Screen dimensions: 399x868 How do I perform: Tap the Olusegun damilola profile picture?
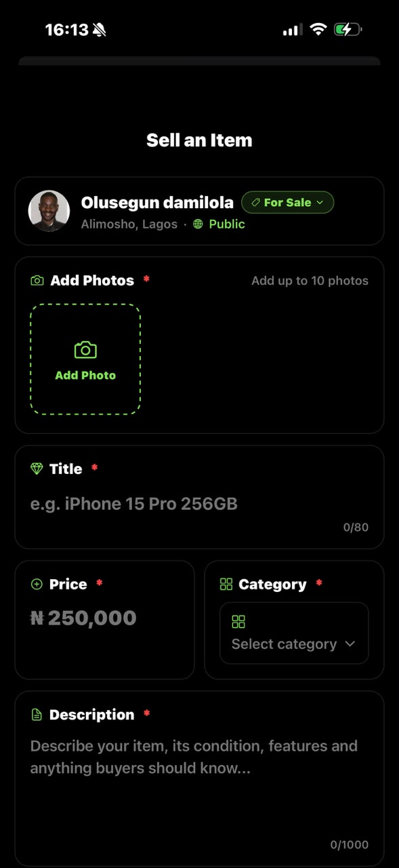coord(49,211)
